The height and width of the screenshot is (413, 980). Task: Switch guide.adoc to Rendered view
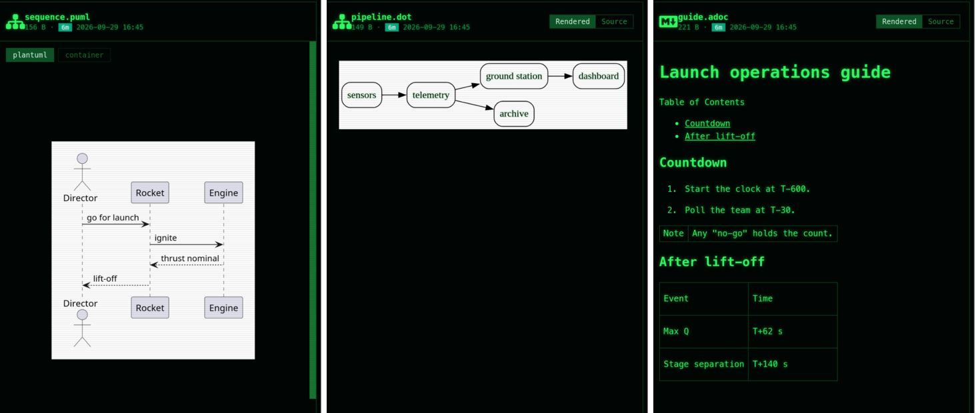[x=899, y=21]
